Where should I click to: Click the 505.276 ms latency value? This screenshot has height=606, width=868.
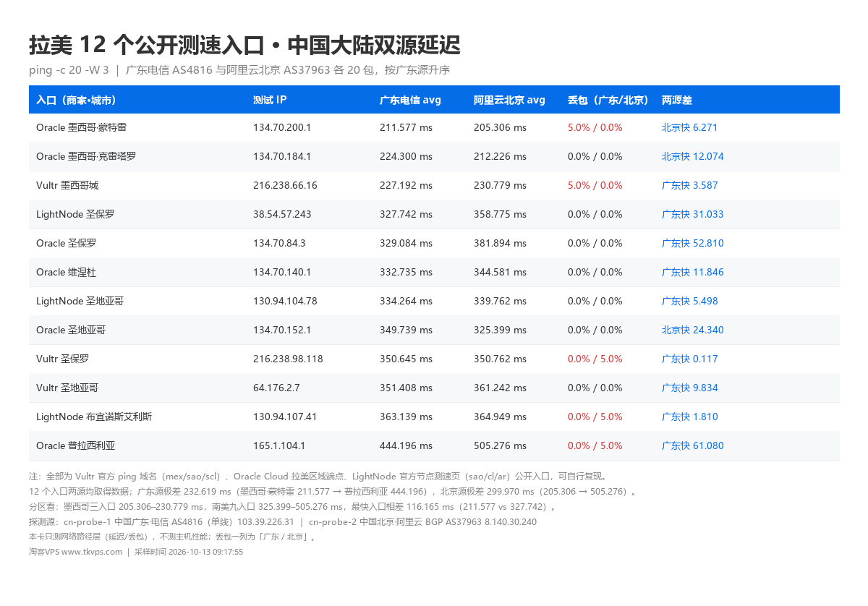click(500, 445)
